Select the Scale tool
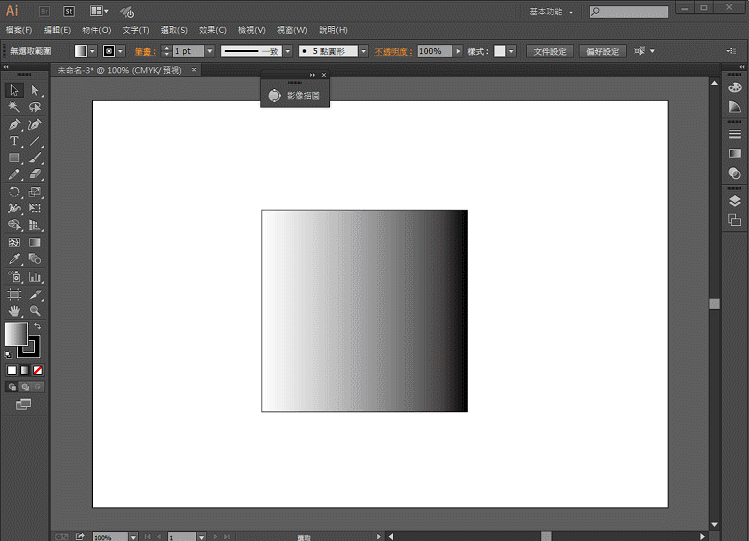The image size is (749, 541). 35,192
